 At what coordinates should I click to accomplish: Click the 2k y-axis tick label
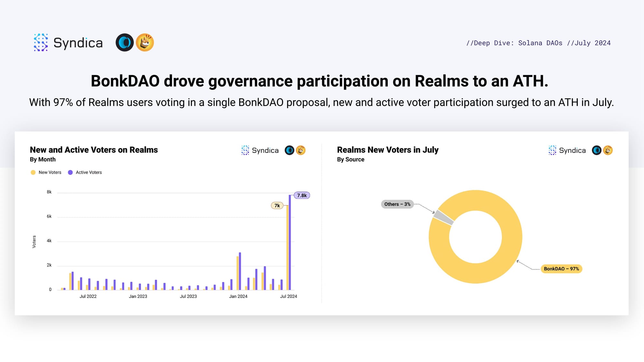click(49, 265)
